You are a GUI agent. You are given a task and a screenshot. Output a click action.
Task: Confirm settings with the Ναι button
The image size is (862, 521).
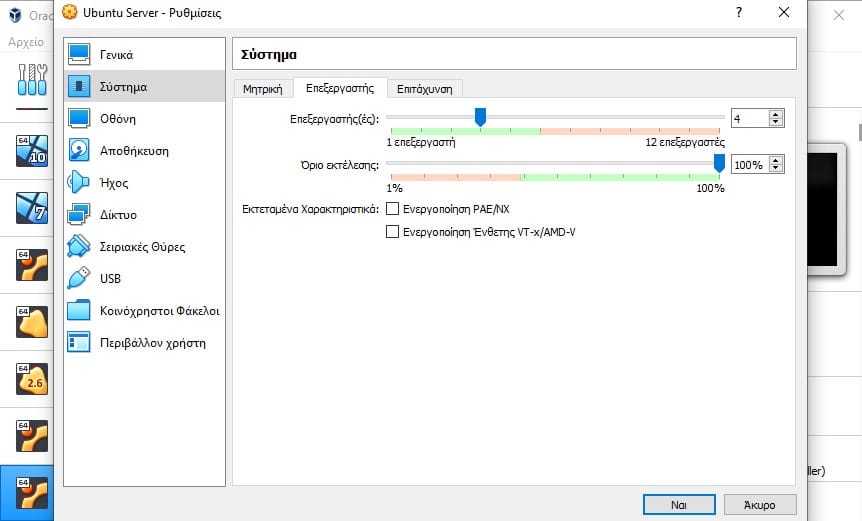point(679,505)
